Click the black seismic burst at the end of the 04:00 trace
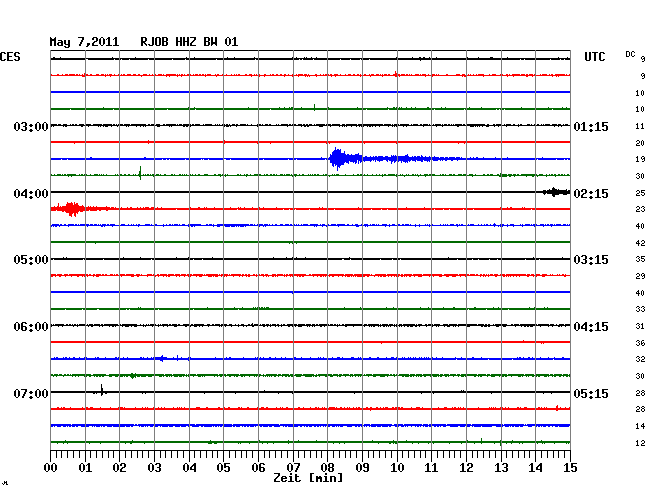This screenshot has height=494, width=650. tap(556, 191)
